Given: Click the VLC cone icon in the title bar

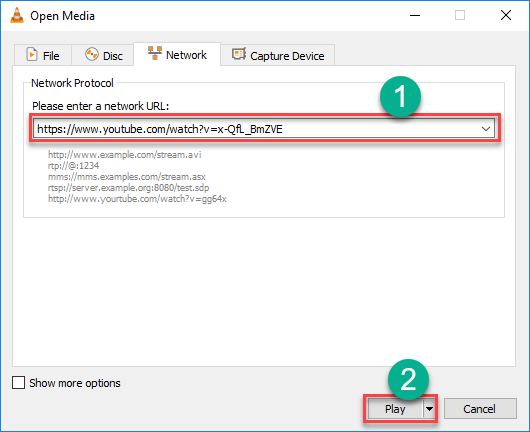Looking at the screenshot, I should 17,16.
